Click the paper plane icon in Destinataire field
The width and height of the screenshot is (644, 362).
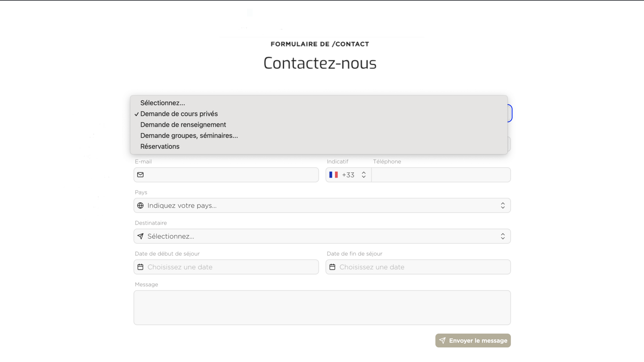140,236
